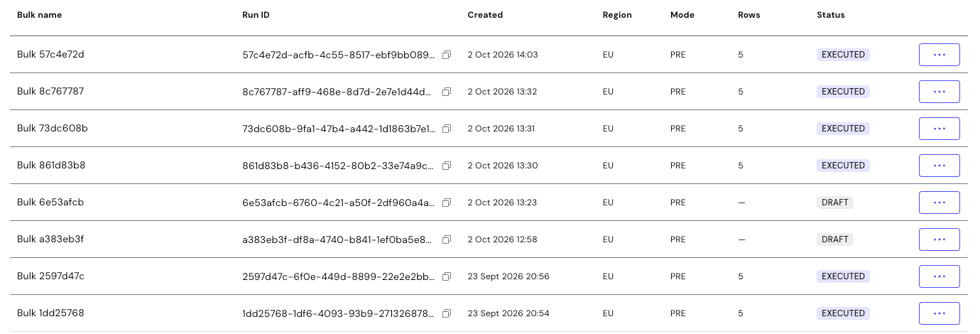Select the row name Bulk 8c767787
This screenshot has width=980, height=334.
click(x=51, y=92)
